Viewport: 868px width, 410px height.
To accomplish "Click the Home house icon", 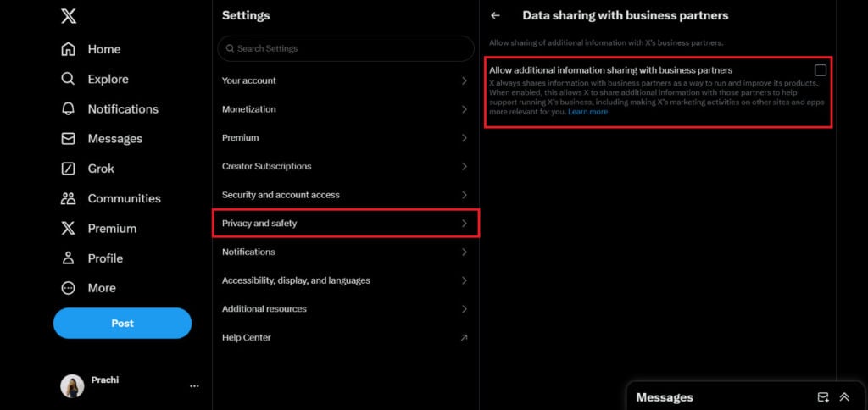I will 68,49.
